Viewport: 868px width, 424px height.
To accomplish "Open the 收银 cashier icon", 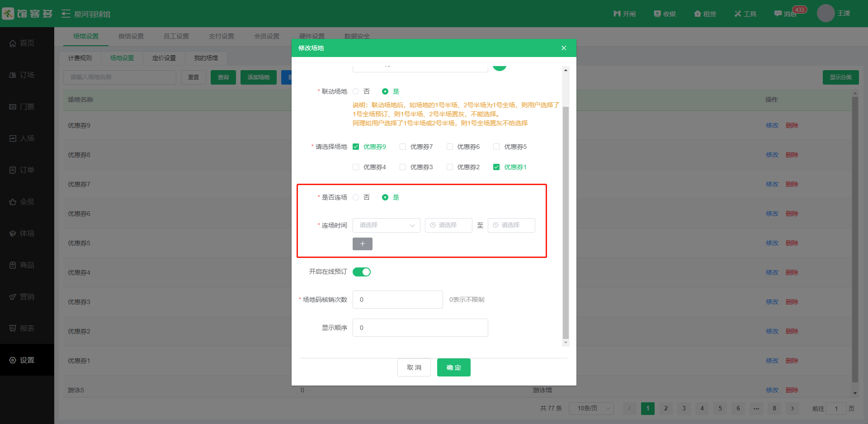I will (x=657, y=14).
